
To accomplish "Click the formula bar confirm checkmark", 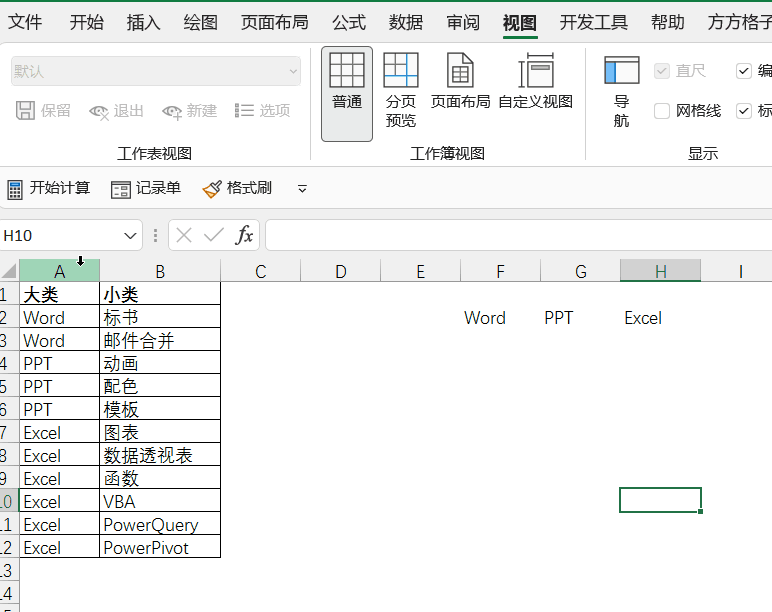I will tap(214, 235).
